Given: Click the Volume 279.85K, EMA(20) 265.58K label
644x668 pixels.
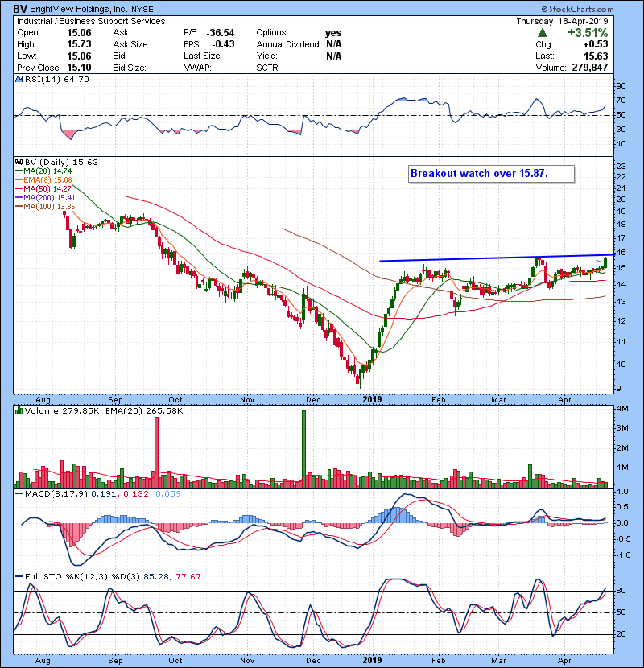Looking at the screenshot, I should [104, 411].
